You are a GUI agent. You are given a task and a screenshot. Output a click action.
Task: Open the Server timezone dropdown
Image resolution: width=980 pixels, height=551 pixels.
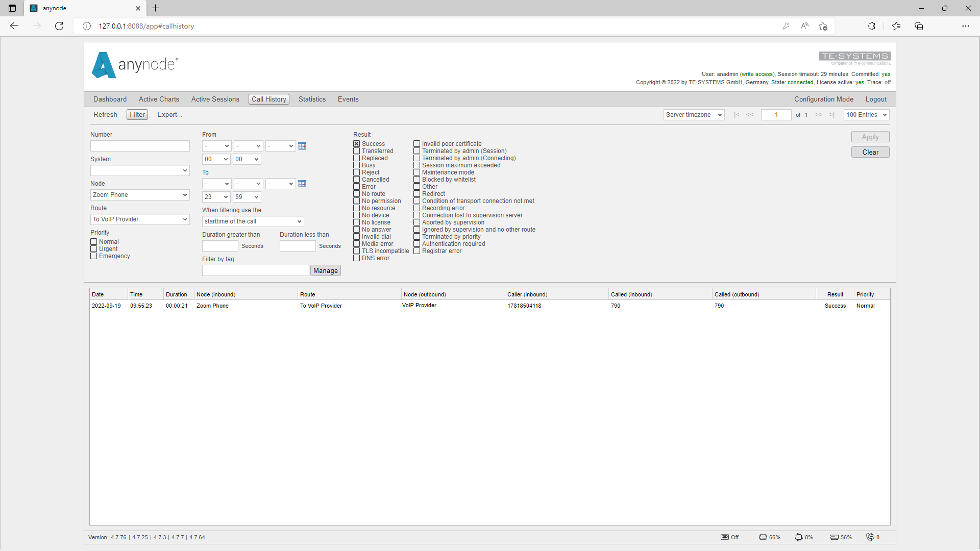tap(694, 115)
